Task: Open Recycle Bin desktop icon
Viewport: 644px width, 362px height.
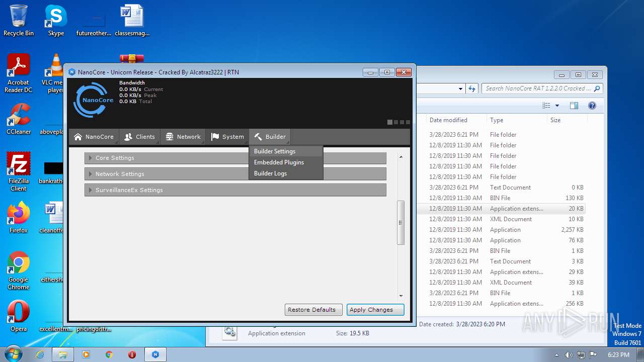Action: coord(19,21)
